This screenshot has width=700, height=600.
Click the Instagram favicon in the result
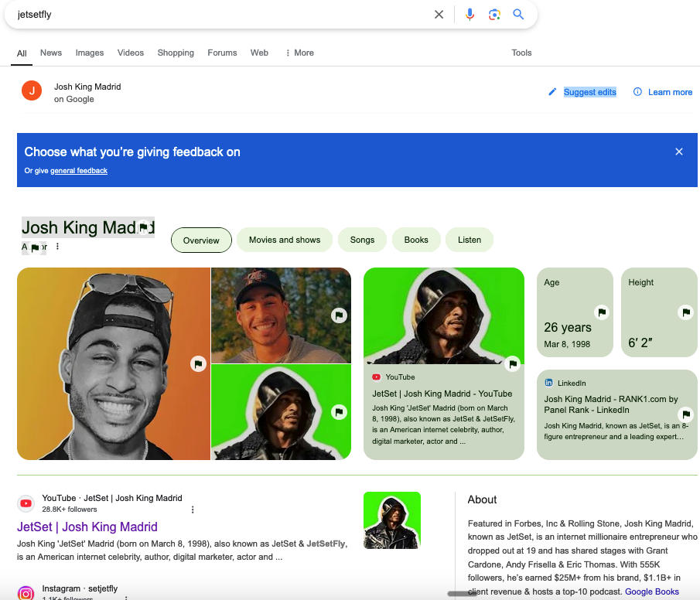(26, 593)
